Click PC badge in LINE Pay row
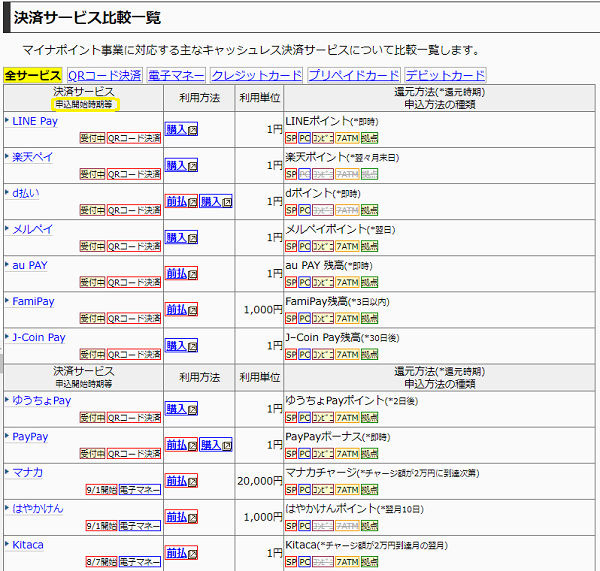This screenshot has width=600, height=571. click(305, 138)
